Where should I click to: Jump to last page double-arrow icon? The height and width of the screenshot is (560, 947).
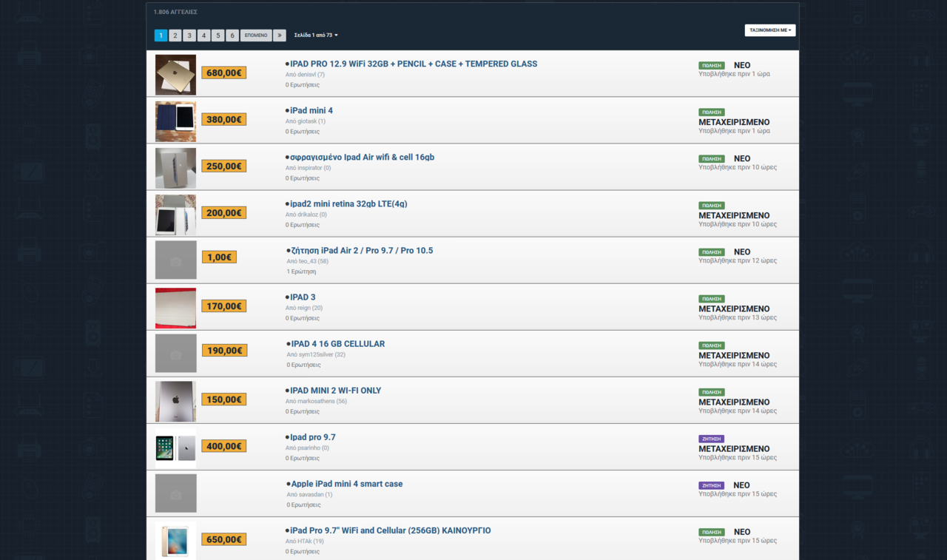(x=280, y=36)
